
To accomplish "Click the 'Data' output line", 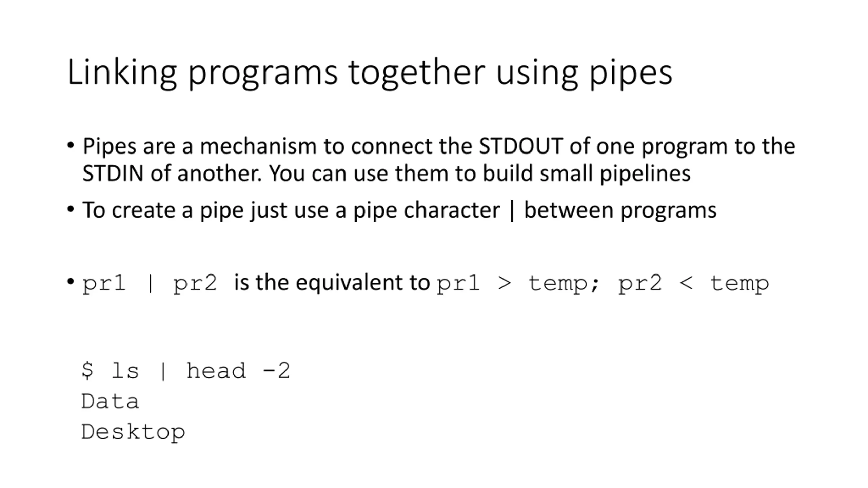I will point(110,401).
